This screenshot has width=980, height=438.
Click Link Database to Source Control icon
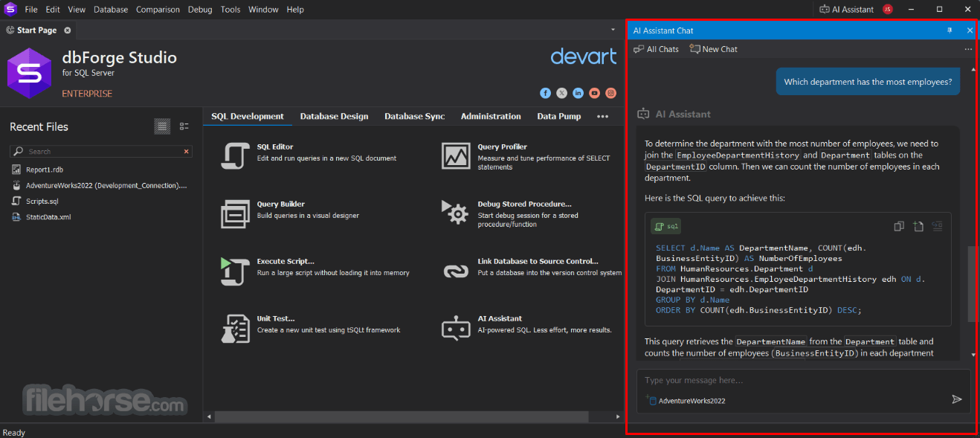pyautogui.click(x=456, y=271)
